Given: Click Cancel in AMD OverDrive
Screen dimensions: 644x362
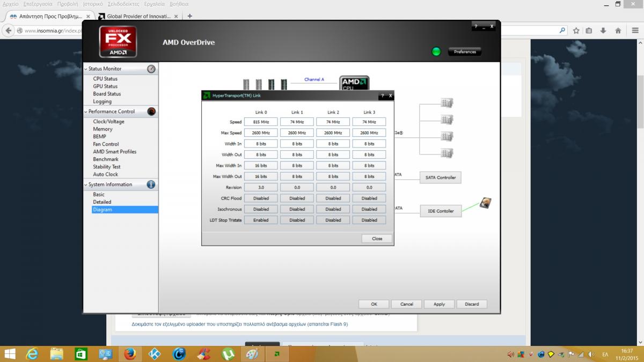Looking at the screenshot, I should point(406,304).
